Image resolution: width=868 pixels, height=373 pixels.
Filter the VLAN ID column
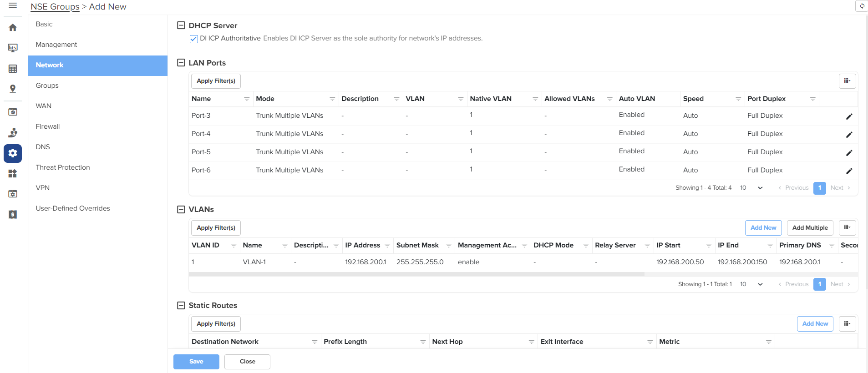(x=233, y=246)
